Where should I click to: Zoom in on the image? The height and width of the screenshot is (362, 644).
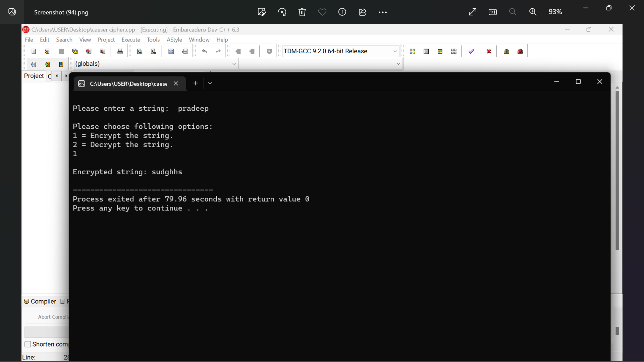click(533, 12)
